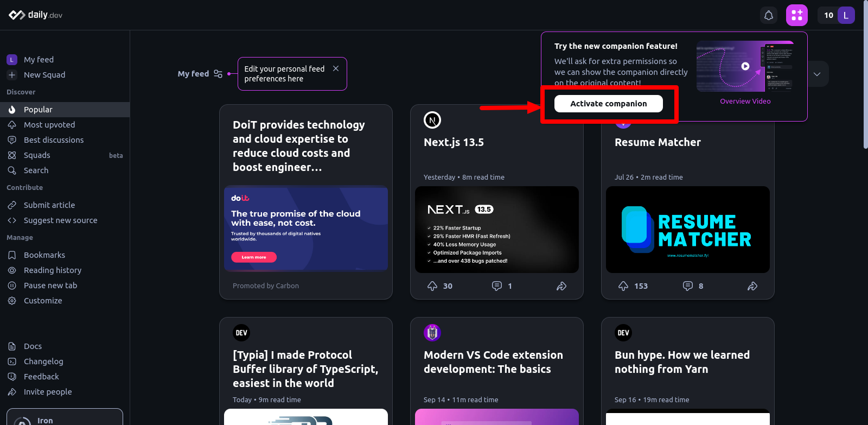Click Submit article link icon
The height and width of the screenshot is (425, 868).
(12, 205)
